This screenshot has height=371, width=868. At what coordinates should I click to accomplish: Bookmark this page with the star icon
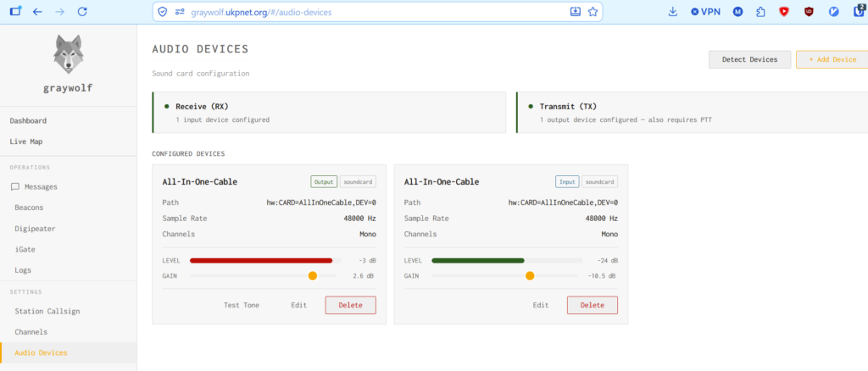click(593, 12)
